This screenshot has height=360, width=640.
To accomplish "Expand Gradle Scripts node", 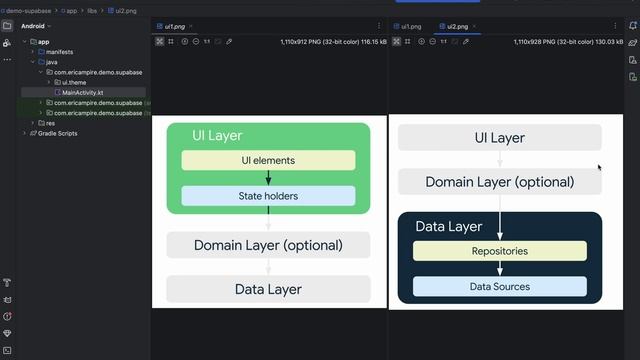I will pyautogui.click(x=24, y=133).
